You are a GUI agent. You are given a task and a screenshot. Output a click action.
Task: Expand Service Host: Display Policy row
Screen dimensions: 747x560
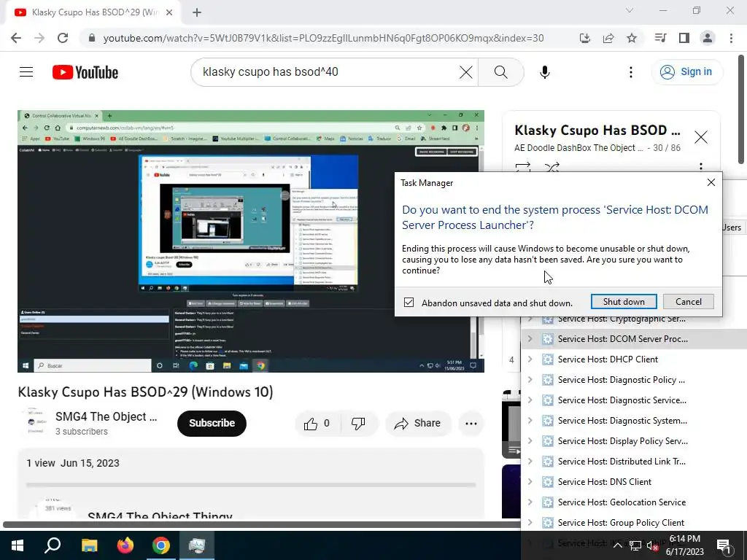[530, 441]
